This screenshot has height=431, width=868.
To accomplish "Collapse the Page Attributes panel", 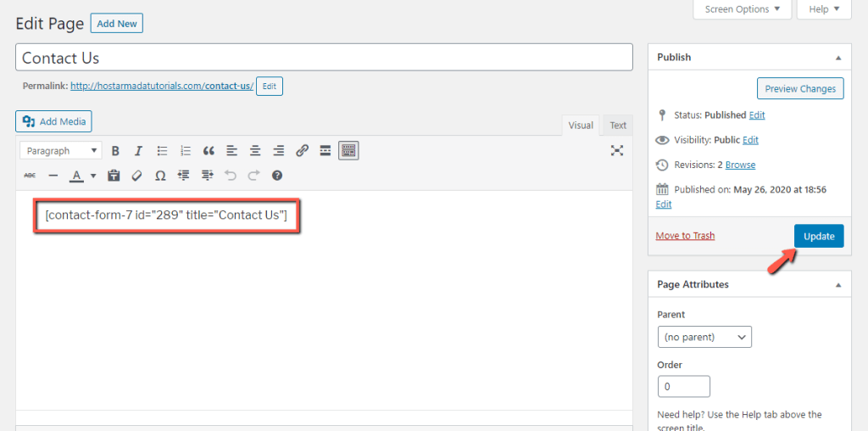I will [x=838, y=285].
